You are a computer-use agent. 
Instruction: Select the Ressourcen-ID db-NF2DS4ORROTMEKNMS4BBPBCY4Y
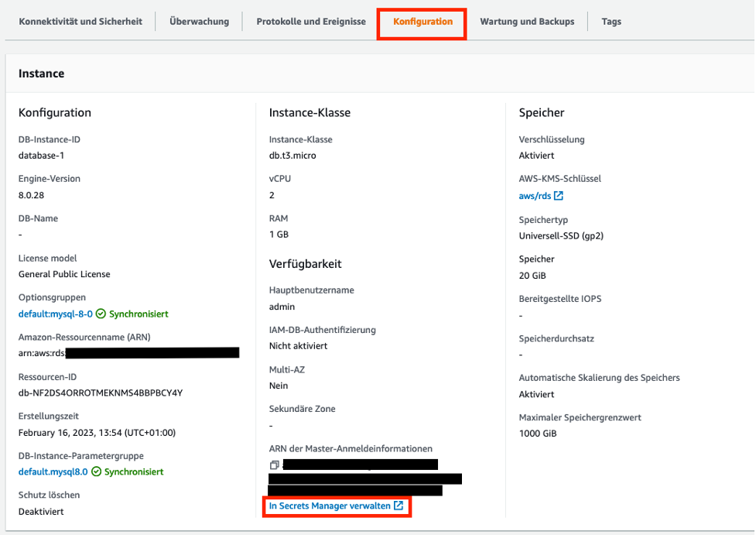[x=101, y=393]
